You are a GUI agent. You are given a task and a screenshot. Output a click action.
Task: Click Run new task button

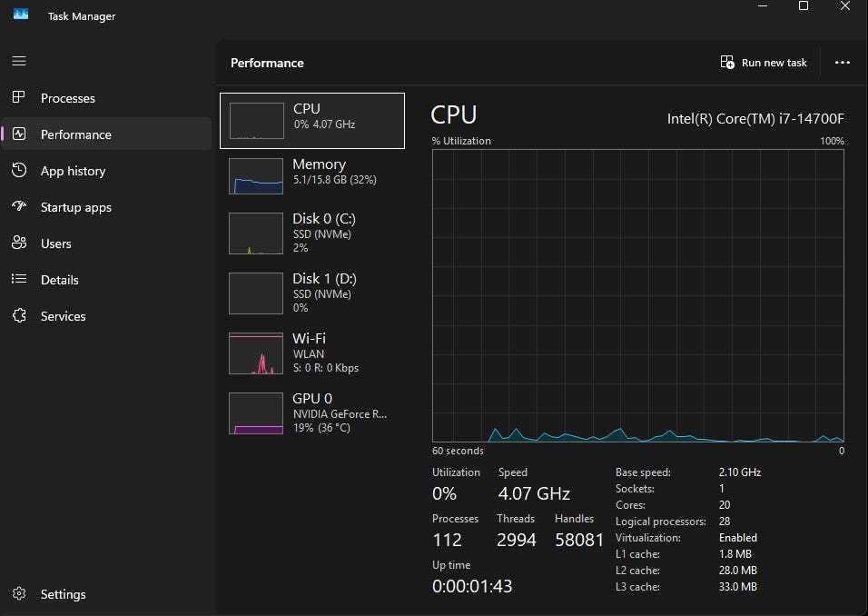(764, 63)
